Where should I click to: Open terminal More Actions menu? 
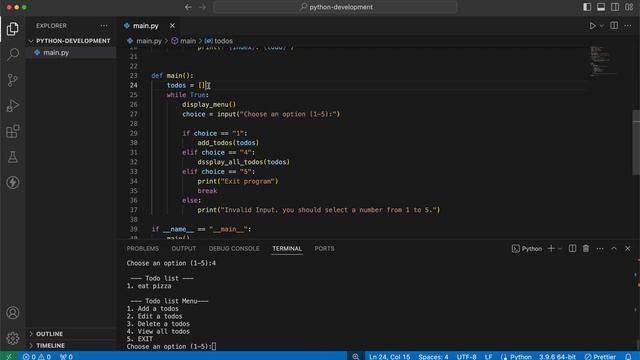click(600, 249)
